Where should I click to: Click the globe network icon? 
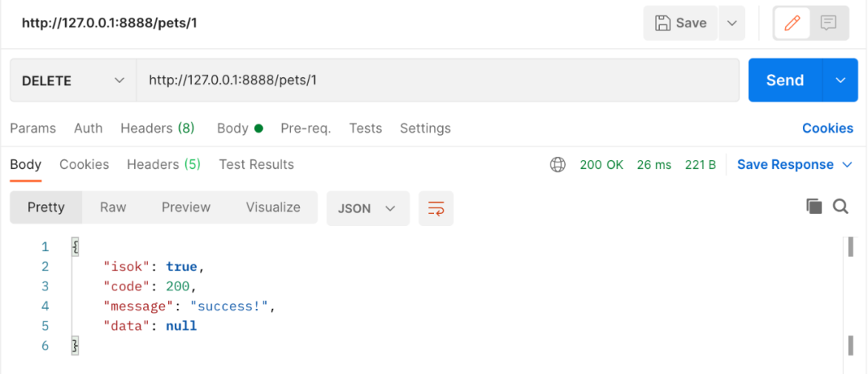557,165
